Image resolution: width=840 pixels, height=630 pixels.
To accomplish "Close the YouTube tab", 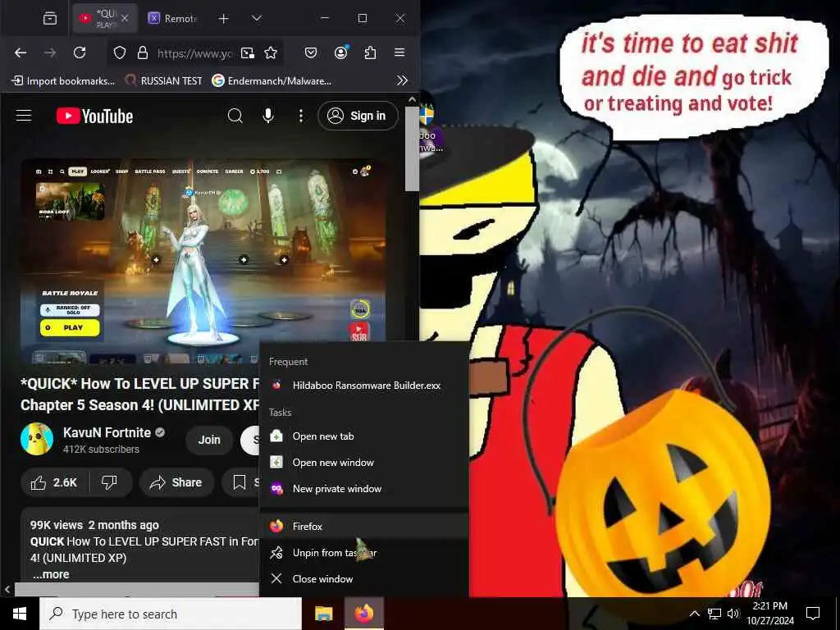I will (x=125, y=18).
